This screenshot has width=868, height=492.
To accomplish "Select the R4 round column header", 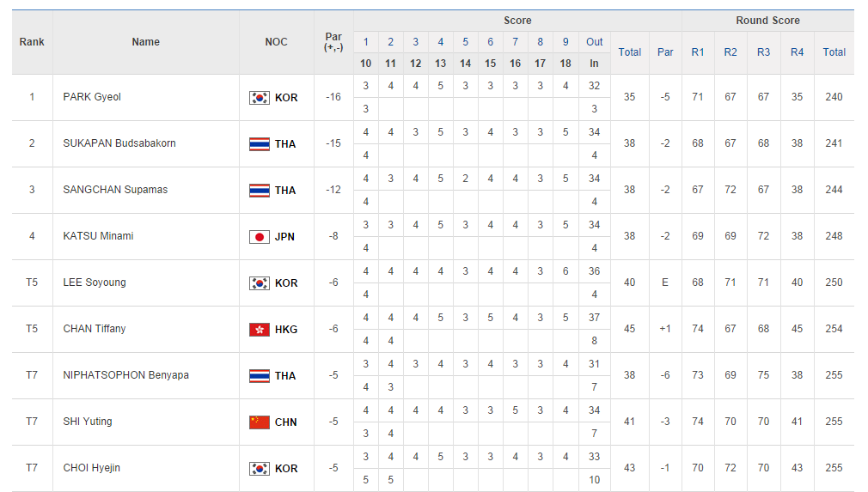I will pyautogui.click(x=797, y=52).
